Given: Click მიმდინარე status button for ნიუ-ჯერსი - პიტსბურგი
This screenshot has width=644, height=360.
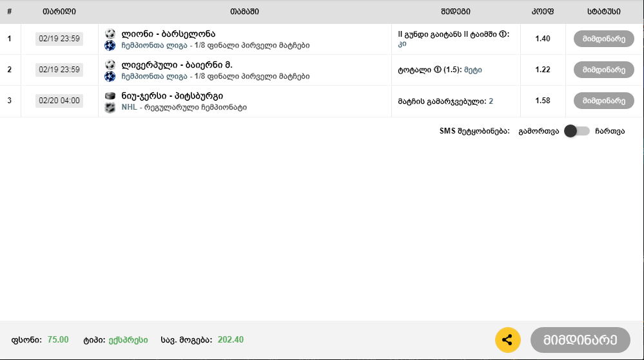Looking at the screenshot, I should [604, 101].
